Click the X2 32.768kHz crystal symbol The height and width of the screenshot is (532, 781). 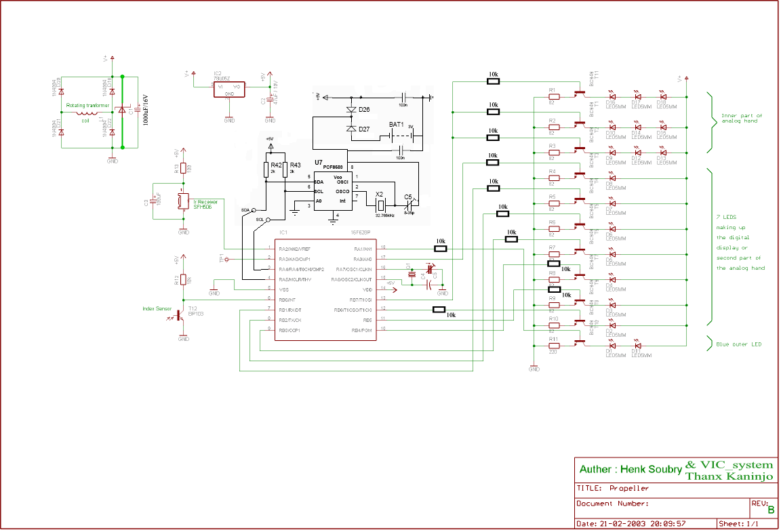coord(380,204)
